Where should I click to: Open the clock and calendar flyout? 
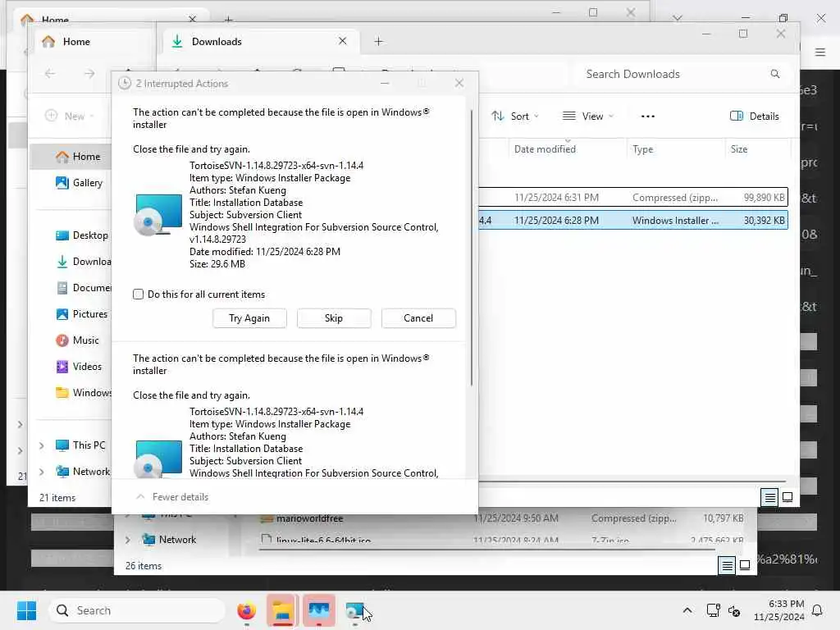pos(778,610)
